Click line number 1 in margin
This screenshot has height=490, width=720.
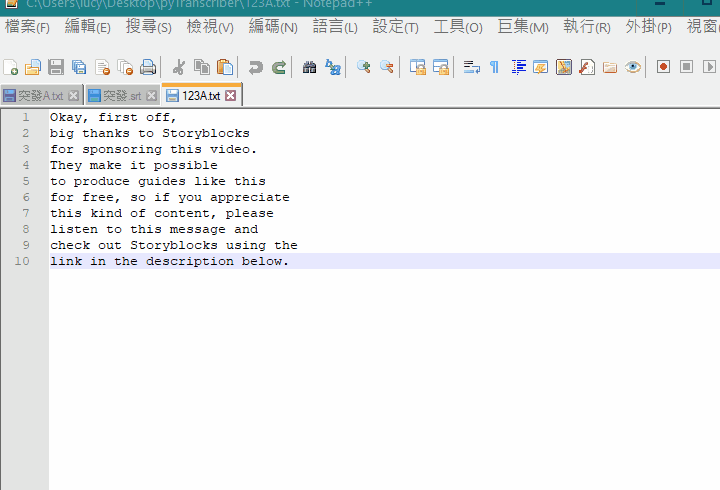[x=26, y=117]
